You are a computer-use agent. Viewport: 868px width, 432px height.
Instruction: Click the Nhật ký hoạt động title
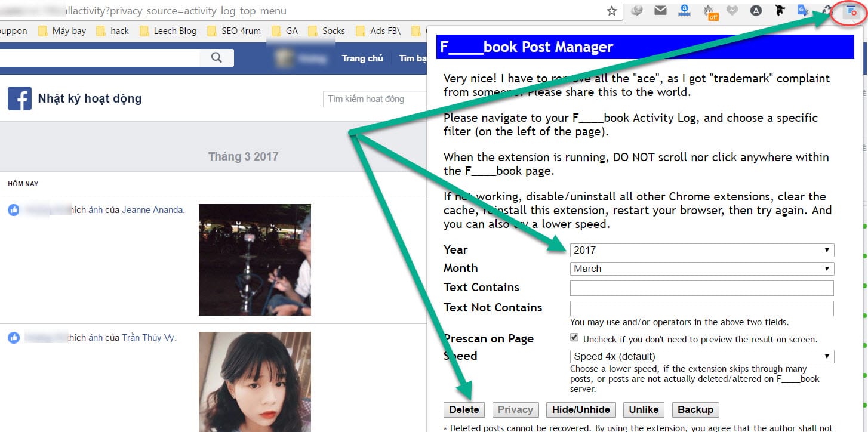coord(90,98)
